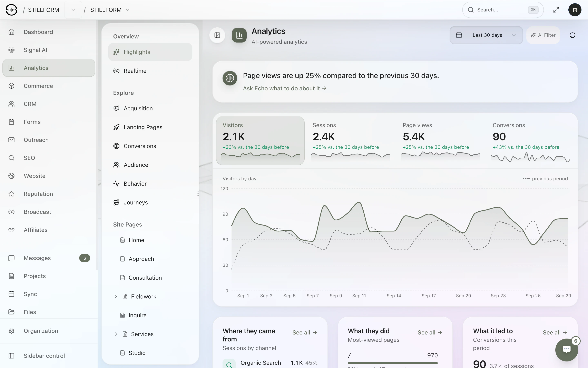Open Broadcast in the sidebar
This screenshot has height=368, width=588.
(49, 212)
